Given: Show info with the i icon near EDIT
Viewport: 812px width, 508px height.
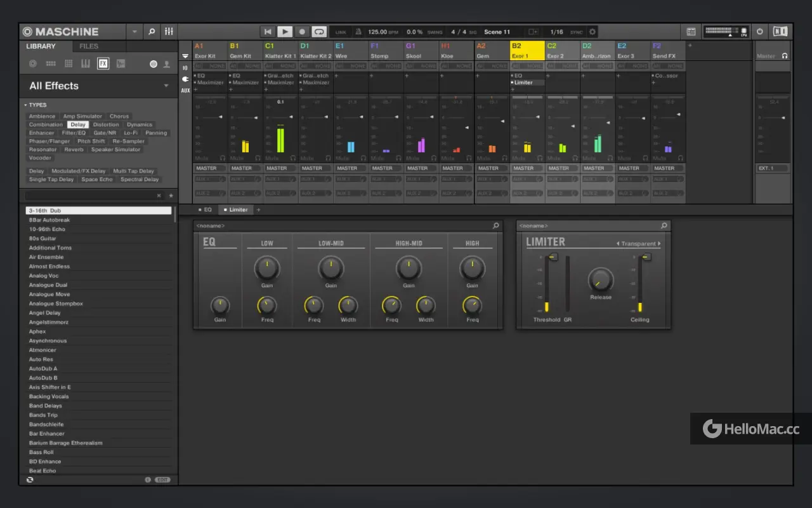Looking at the screenshot, I should click(x=148, y=479).
